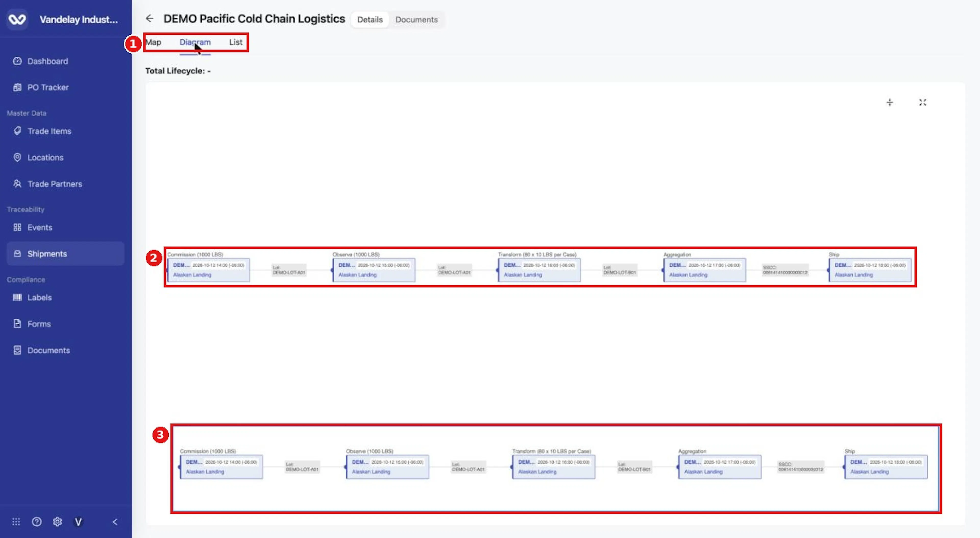This screenshot has width=980, height=538.
Task: Open the settings gear icon
Action: coord(57,522)
